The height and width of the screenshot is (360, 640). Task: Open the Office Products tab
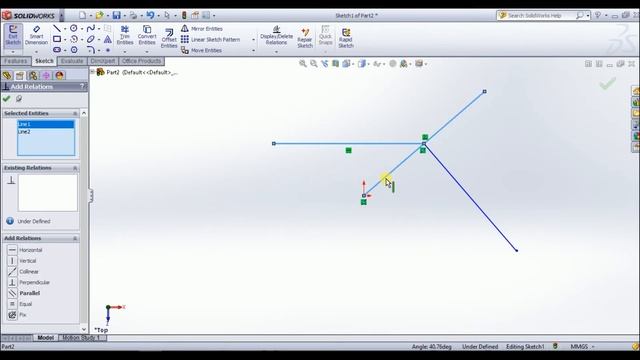pos(141,61)
